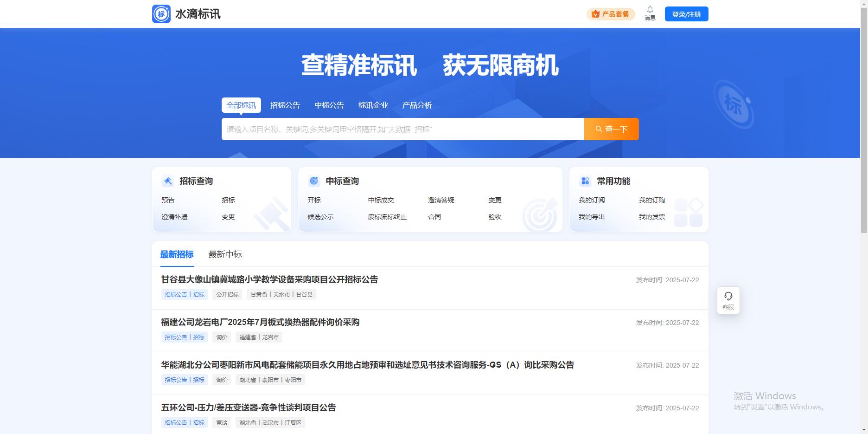Viewport: 868px width, 434px height.
Task: Switch to the 招标公告 search tab
Action: (x=285, y=105)
